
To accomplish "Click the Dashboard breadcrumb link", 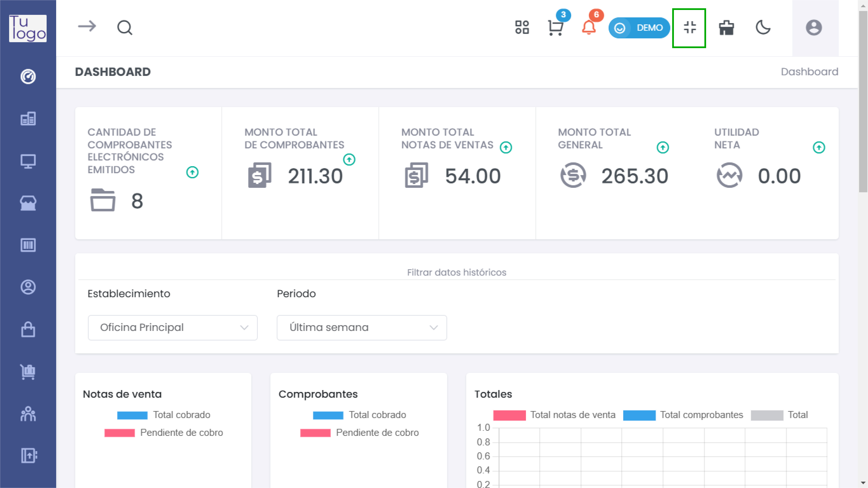I will coord(809,72).
